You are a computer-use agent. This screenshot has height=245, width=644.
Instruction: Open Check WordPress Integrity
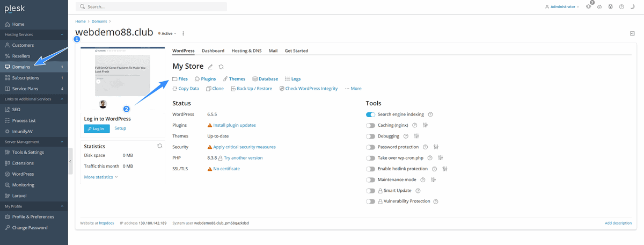[x=309, y=89]
